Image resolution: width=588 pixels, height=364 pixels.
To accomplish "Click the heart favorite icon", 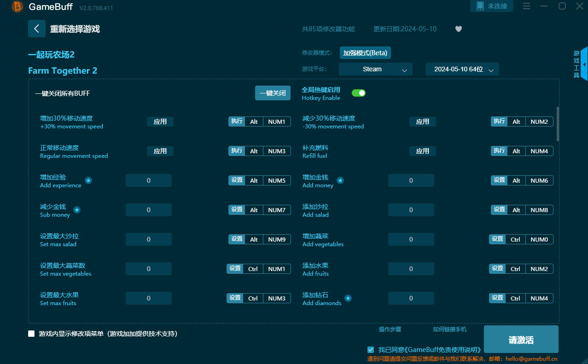I will click(458, 29).
